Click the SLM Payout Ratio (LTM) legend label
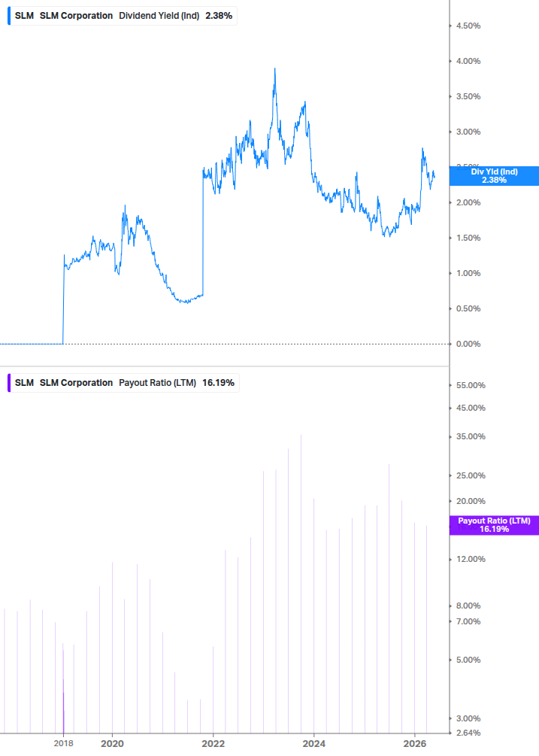The height and width of the screenshot is (756, 539). point(124,383)
